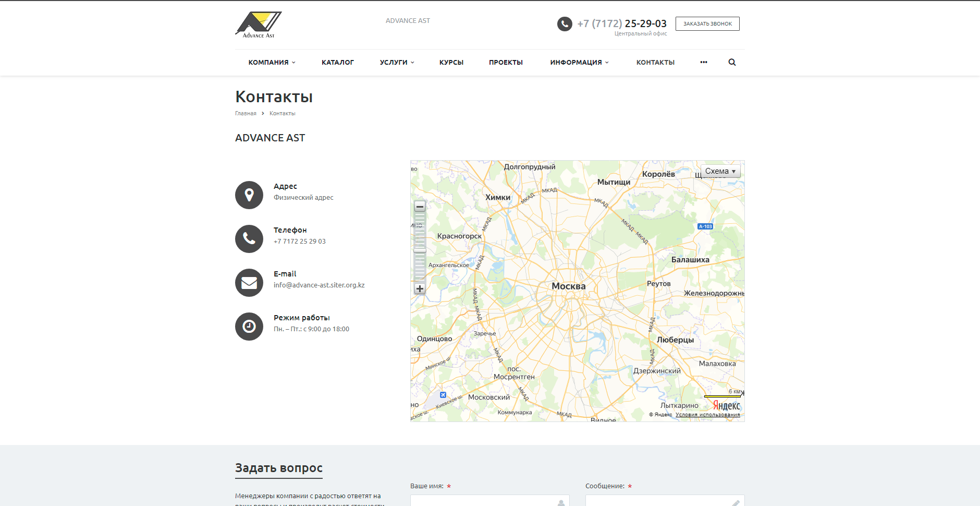The image size is (980, 506).
Task: Click the Yandex logo on the map
Action: coord(726,405)
